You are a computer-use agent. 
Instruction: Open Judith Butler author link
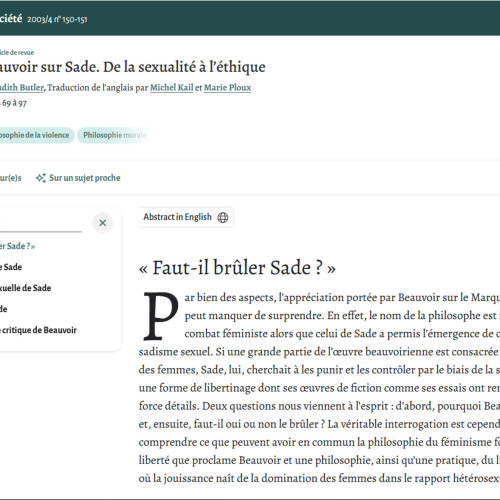coord(22,88)
